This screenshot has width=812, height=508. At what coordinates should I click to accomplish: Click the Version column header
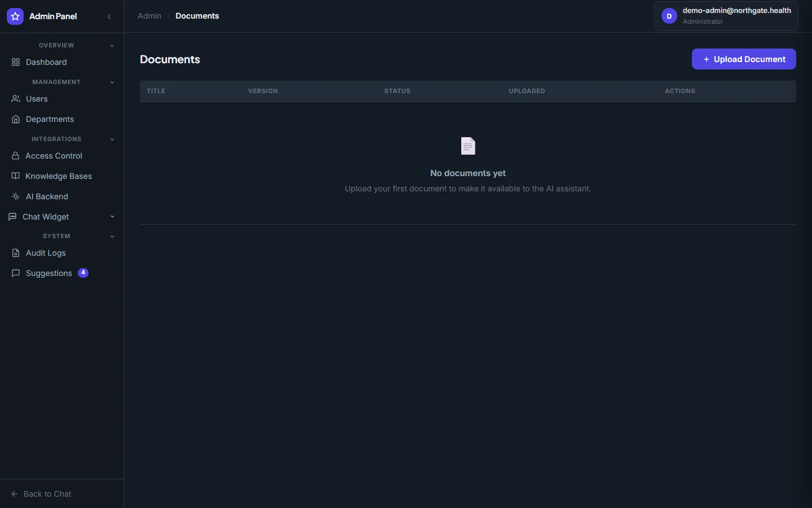pos(263,91)
